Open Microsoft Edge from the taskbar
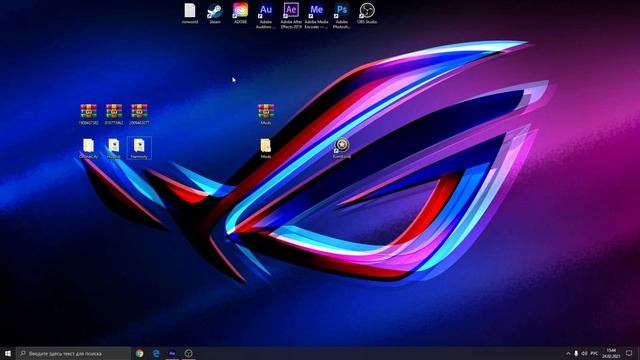This screenshot has height=360, width=640. (x=156, y=353)
